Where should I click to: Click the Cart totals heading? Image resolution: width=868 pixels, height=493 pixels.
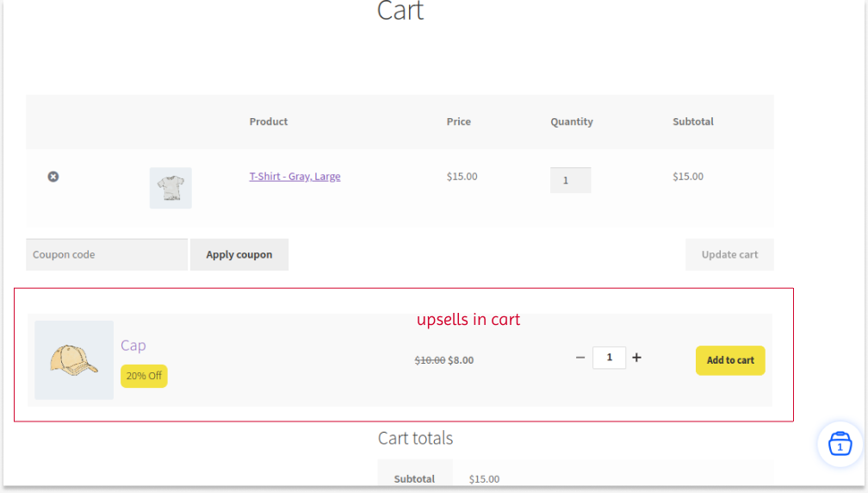click(415, 438)
